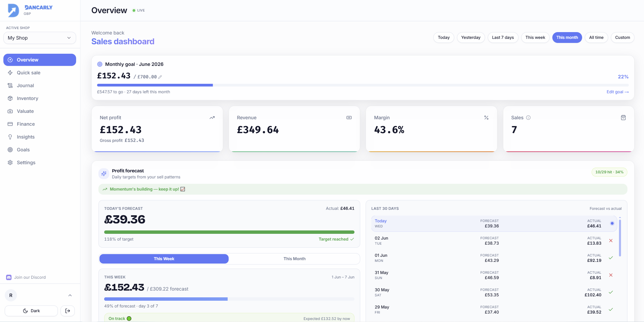Screen dimensions: 644x322
Task: Click the Goals target icon
Action: (x=10, y=150)
